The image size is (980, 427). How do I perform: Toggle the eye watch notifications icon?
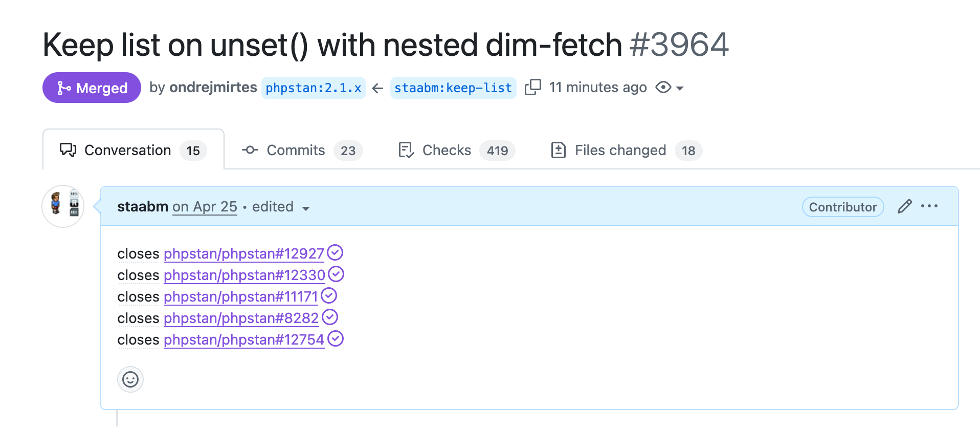tap(663, 88)
